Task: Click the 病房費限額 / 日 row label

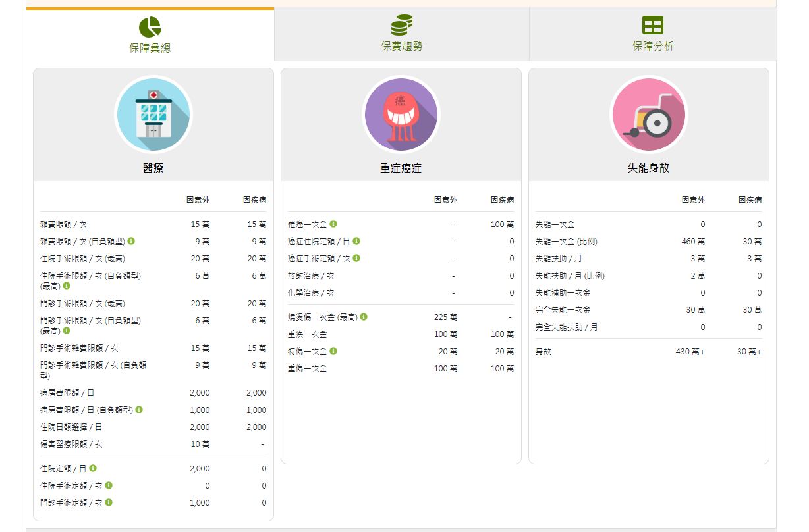Action: pos(67,393)
